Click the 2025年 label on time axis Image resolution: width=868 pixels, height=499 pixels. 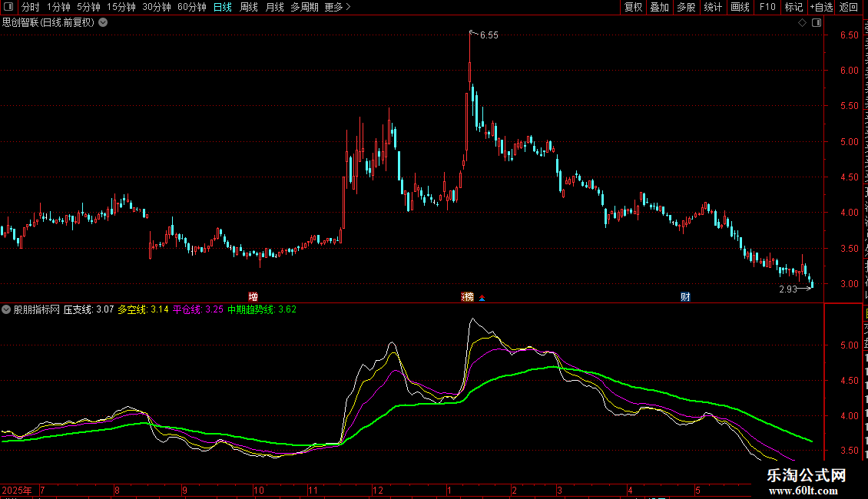17,490
